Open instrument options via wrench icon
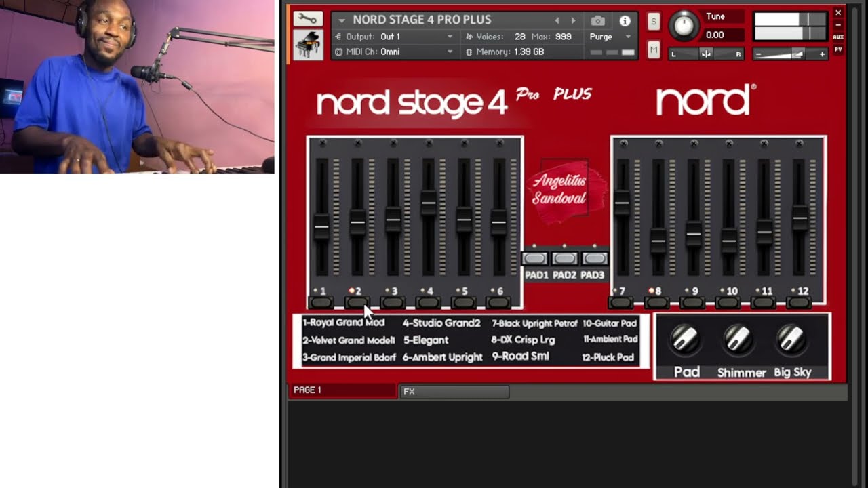This screenshot has height=488, width=868. pyautogui.click(x=308, y=19)
